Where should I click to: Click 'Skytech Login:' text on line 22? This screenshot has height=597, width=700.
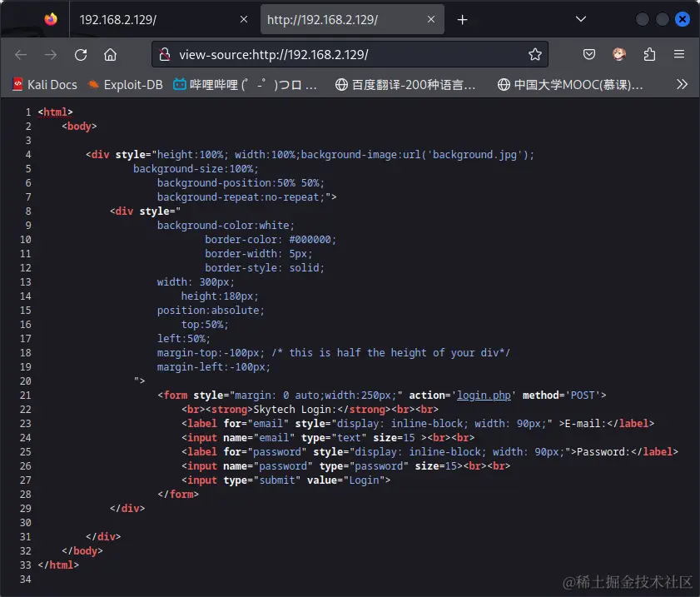[295, 410]
